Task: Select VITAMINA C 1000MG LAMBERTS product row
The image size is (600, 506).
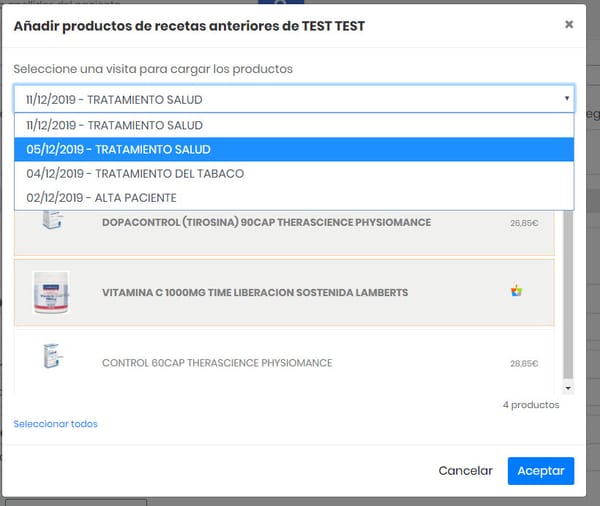Action: click(284, 292)
